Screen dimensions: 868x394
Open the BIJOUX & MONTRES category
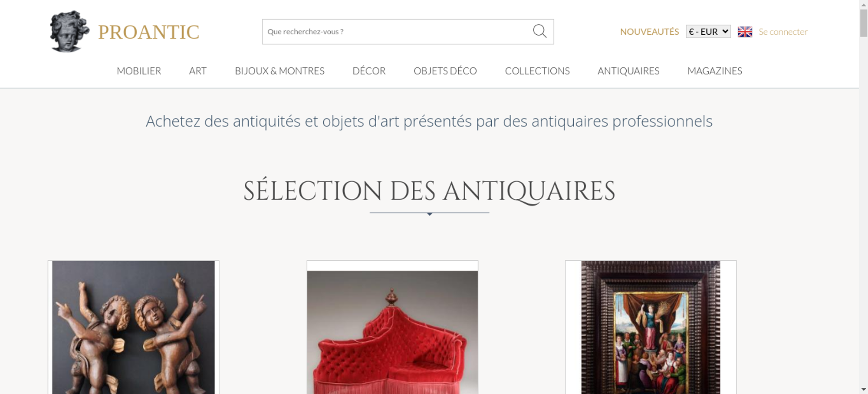(279, 71)
